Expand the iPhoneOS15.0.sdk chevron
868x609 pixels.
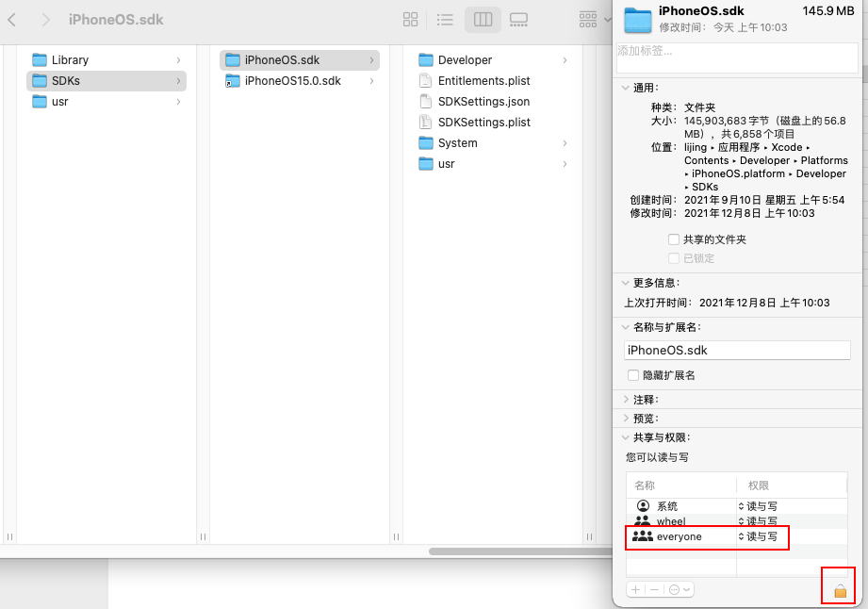coord(371,81)
